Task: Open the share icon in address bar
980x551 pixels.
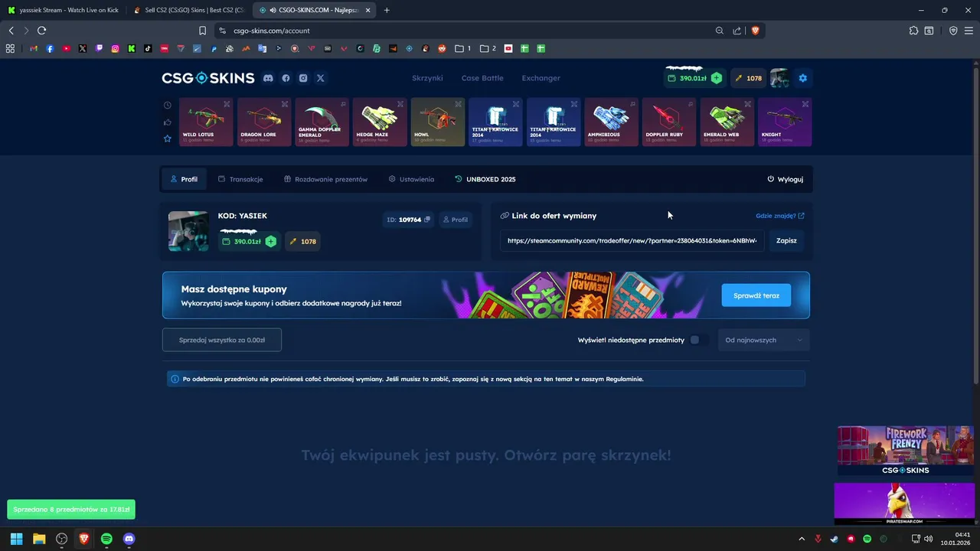Action: point(737,31)
